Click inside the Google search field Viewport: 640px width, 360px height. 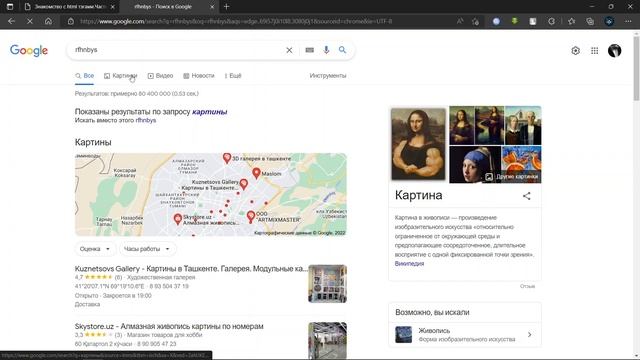pos(178,50)
